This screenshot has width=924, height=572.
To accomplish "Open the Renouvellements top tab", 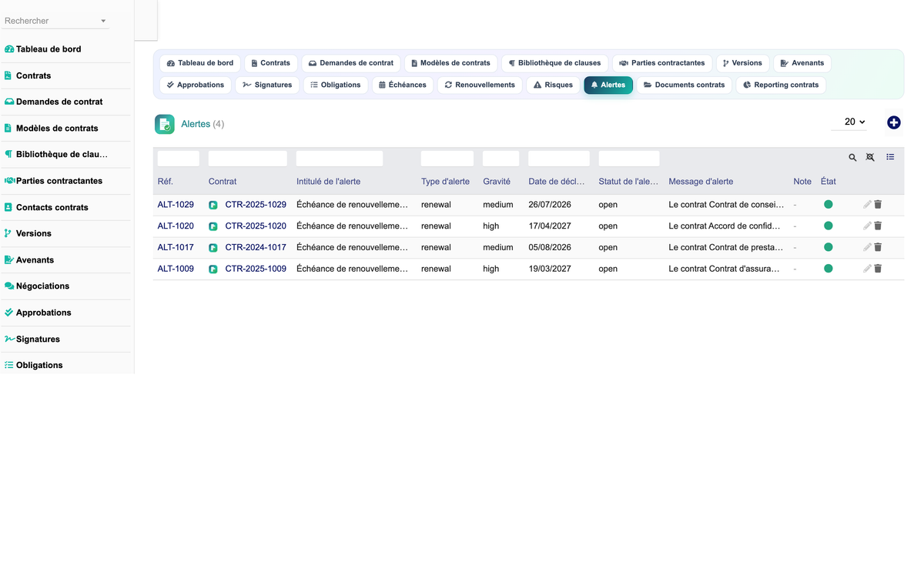I will (480, 85).
